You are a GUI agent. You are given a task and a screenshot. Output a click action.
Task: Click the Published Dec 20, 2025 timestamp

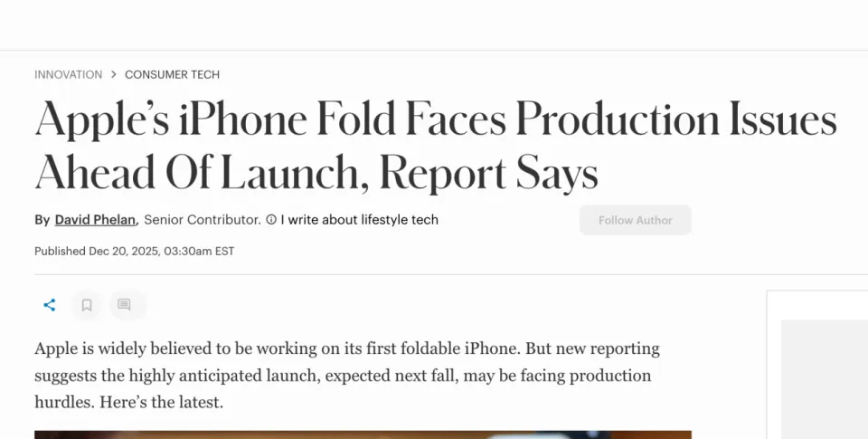pyautogui.click(x=134, y=252)
